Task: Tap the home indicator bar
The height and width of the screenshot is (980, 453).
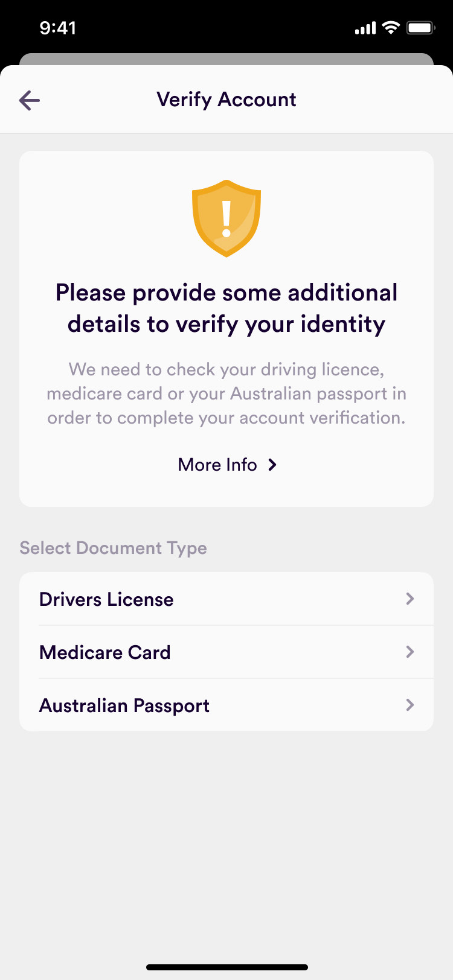Action: coord(226,967)
